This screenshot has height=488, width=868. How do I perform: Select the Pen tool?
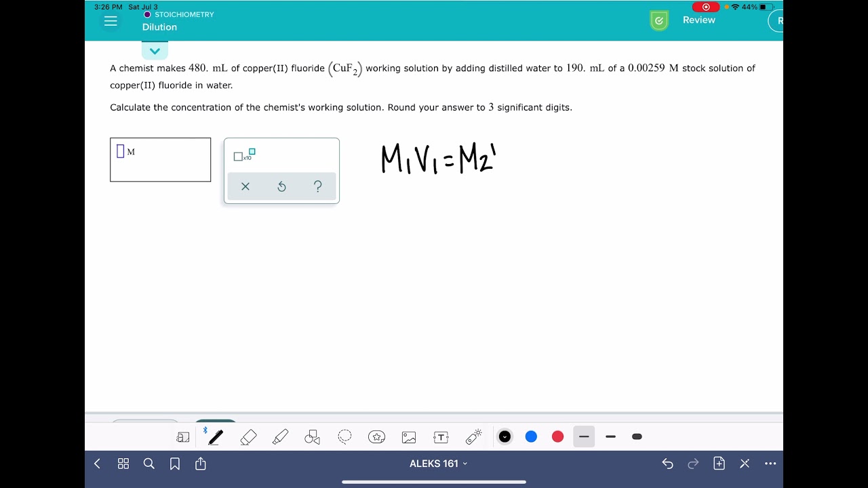pyautogui.click(x=215, y=437)
